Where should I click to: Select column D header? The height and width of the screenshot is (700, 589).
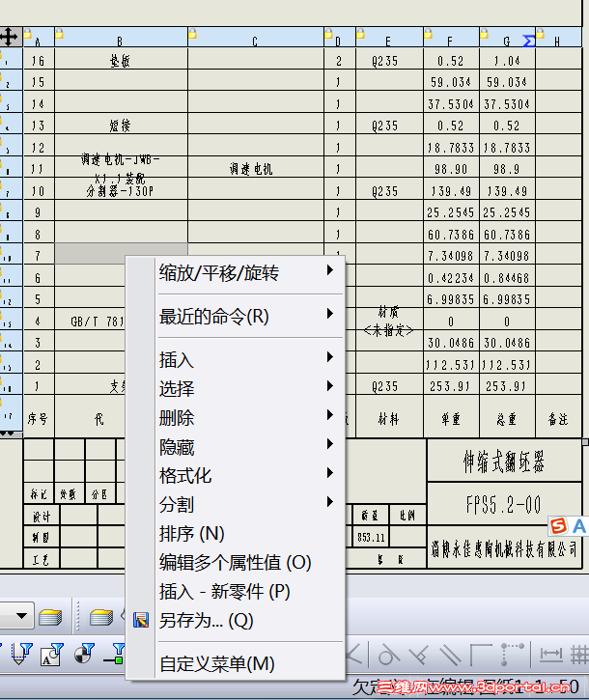[x=339, y=37]
